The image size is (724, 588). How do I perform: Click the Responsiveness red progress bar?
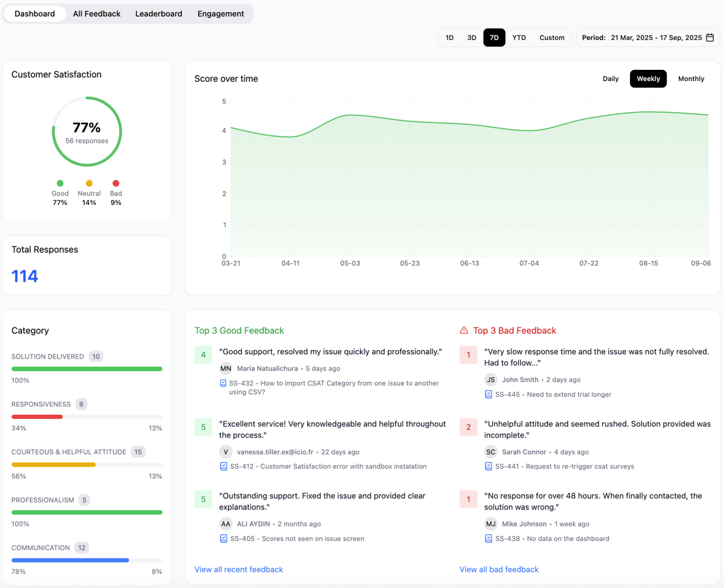(x=37, y=417)
